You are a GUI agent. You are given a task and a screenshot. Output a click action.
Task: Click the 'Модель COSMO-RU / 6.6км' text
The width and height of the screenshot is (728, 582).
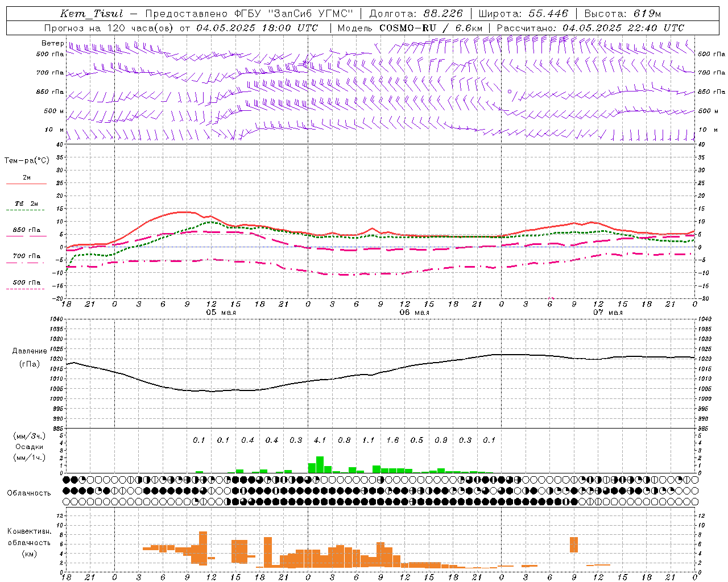(x=411, y=28)
